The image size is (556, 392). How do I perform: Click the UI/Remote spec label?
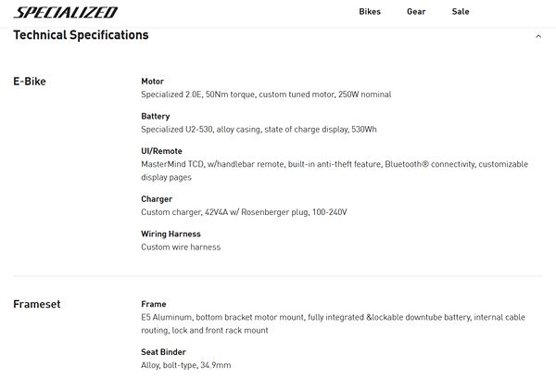(161, 151)
